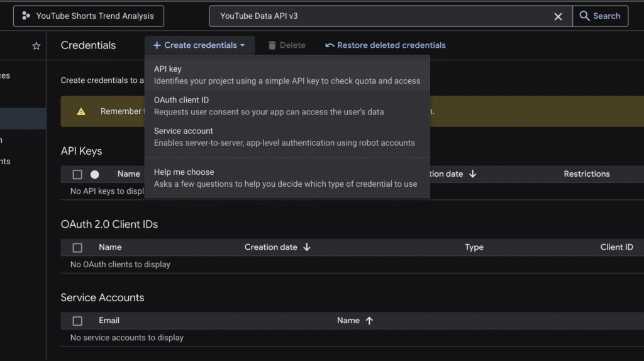Click the plus icon in Create credentials

[157, 45]
